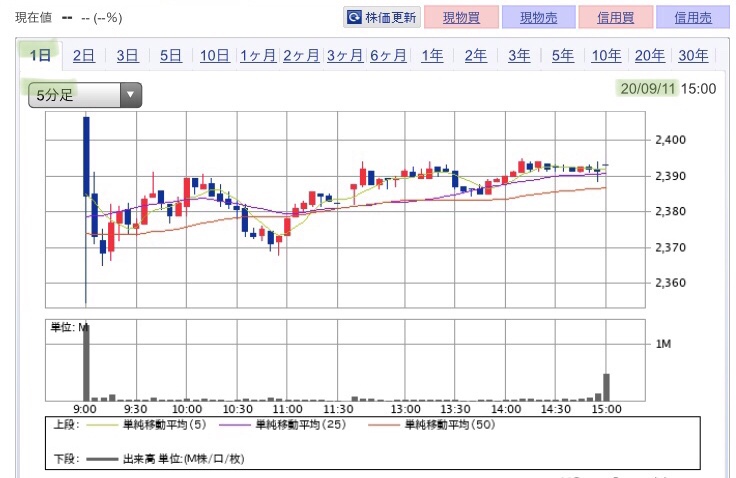
Task: Switch to the 2ヶ月 period tab
Action: point(301,55)
